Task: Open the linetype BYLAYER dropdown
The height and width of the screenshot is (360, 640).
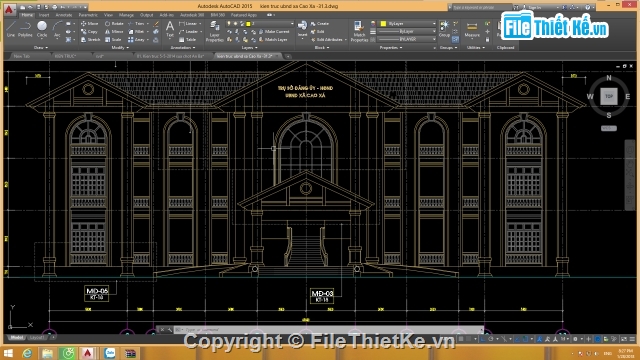Action: pyautogui.click(x=407, y=39)
